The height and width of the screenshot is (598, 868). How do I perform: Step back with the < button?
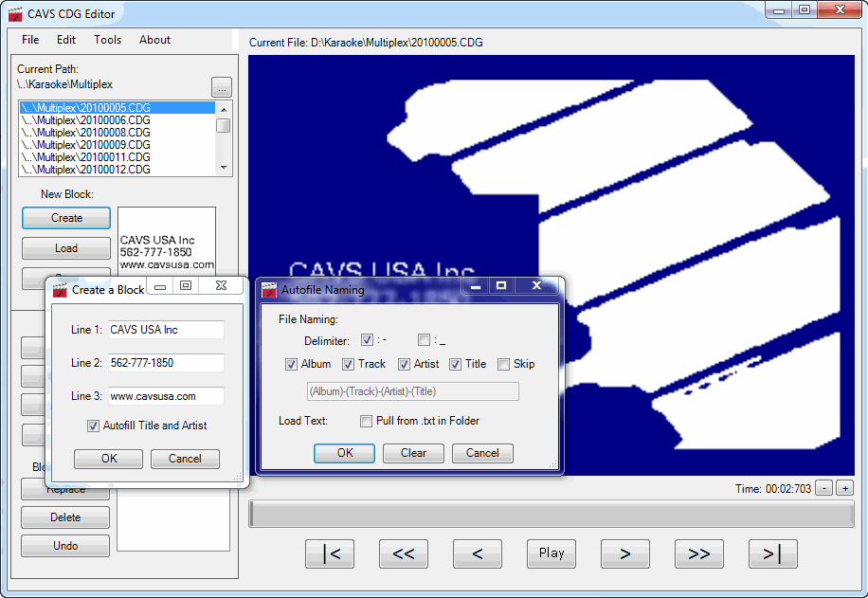(478, 553)
